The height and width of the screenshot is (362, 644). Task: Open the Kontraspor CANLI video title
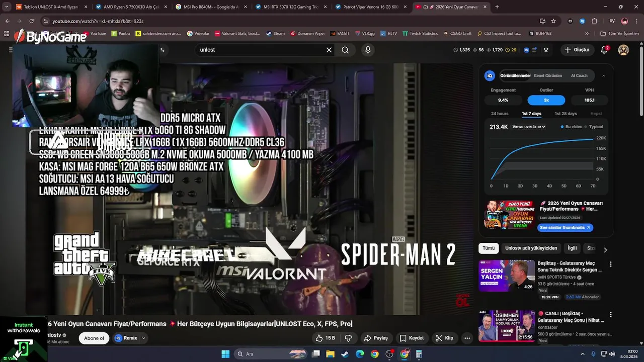(x=571, y=317)
